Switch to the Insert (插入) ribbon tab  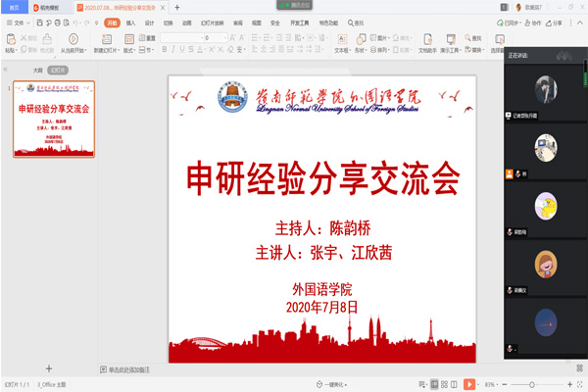click(x=130, y=21)
